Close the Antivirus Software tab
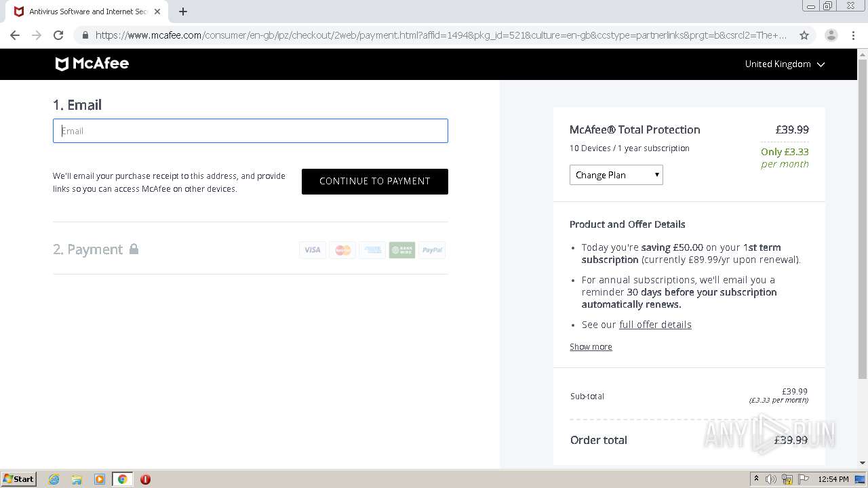Screen dimensions: 868x488 157,12
